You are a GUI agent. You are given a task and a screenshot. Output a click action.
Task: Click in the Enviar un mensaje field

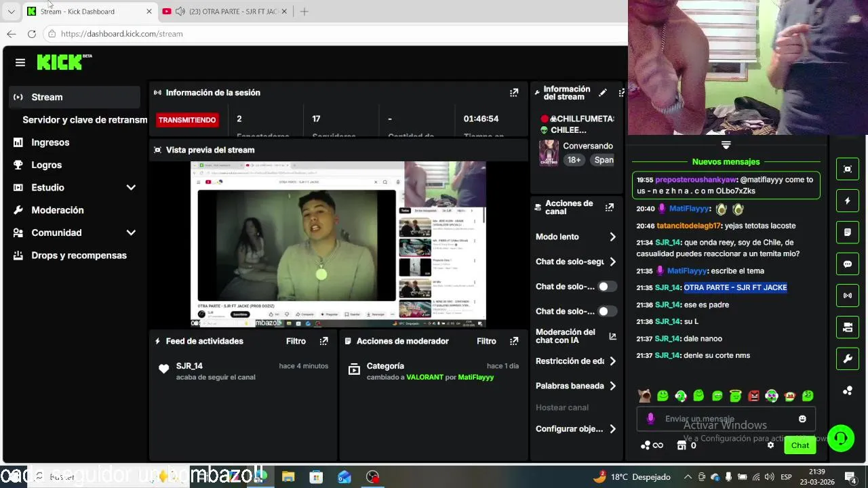[x=726, y=419]
